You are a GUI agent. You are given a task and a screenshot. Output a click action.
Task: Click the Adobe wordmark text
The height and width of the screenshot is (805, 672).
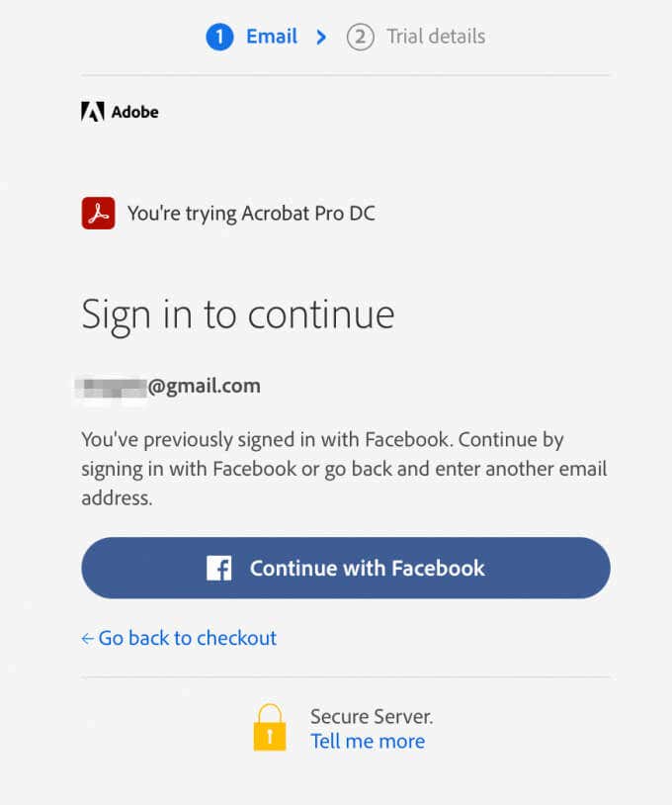click(x=134, y=112)
